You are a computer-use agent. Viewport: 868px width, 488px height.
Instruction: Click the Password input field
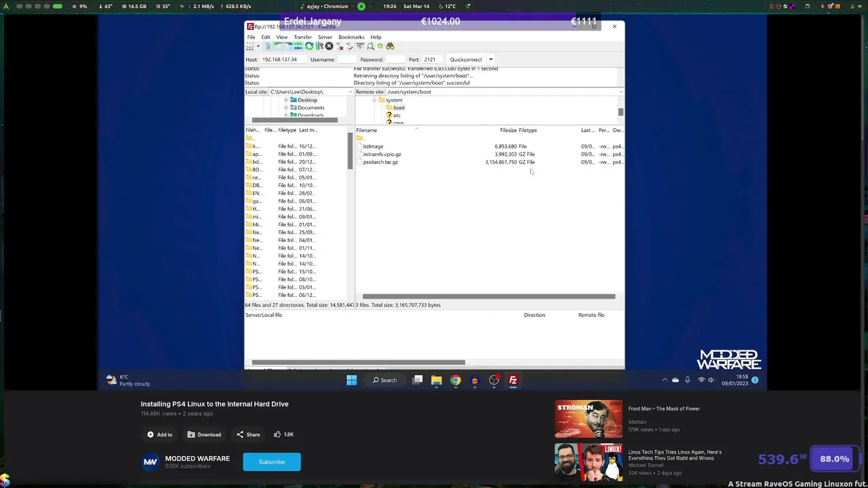pos(395,60)
